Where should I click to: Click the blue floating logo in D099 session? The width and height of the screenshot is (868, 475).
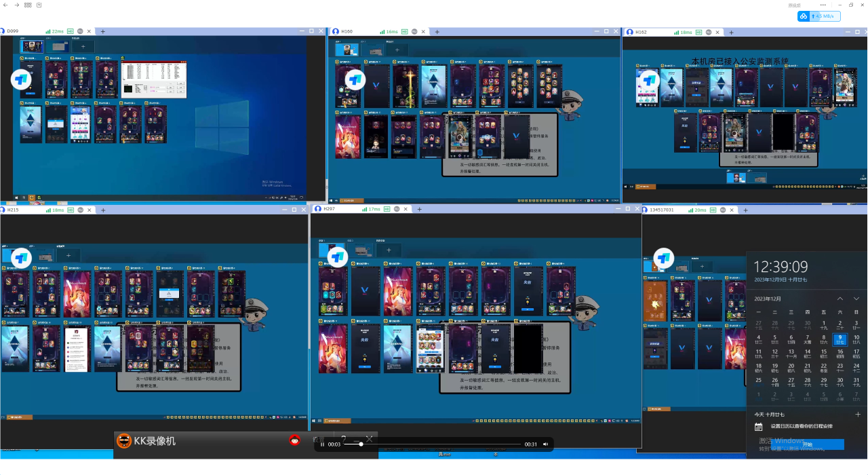point(21,80)
